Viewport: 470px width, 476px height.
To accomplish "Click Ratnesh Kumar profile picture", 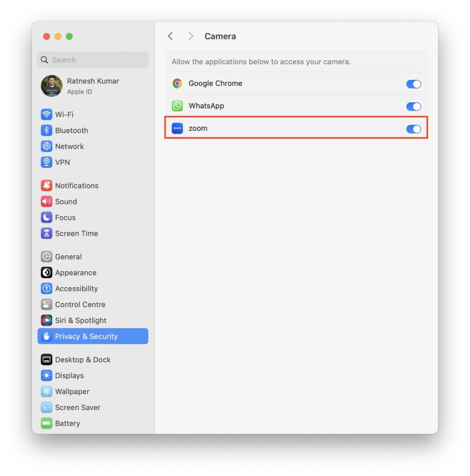I will 52,86.
